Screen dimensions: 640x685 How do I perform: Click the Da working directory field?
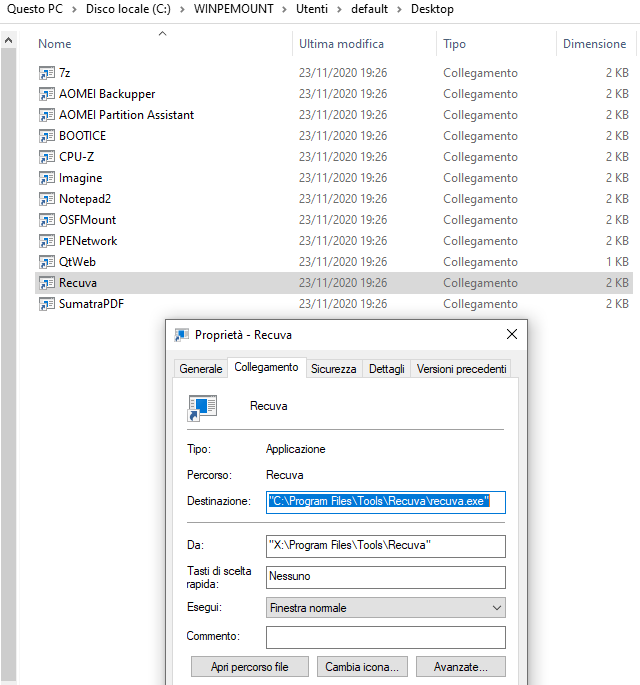pyautogui.click(x=386, y=546)
